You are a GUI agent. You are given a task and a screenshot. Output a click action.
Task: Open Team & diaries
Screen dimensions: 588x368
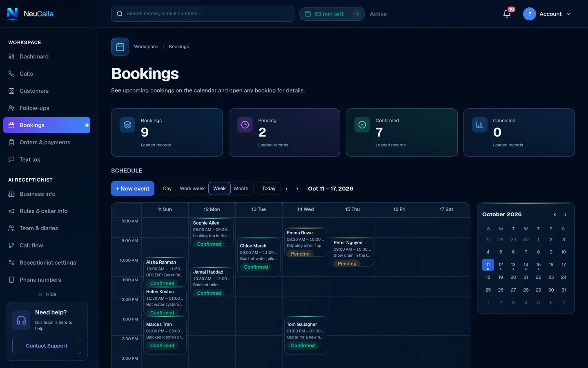point(47,228)
